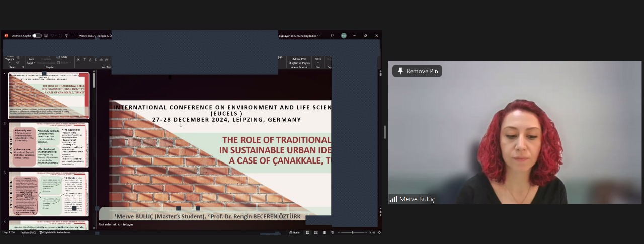Click the authors text box on slide

point(207,216)
